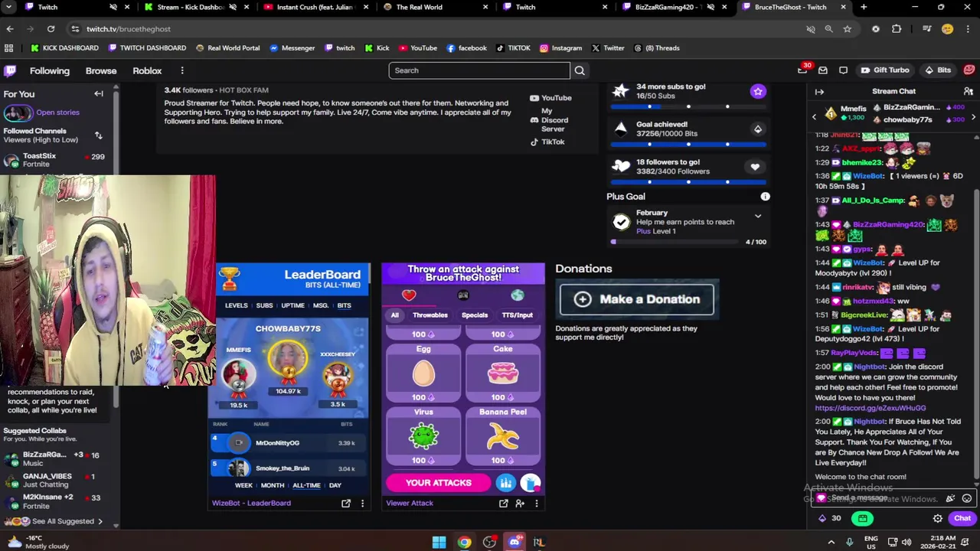
Task: Show hidden system tray icons
Action: [x=831, y=543]
